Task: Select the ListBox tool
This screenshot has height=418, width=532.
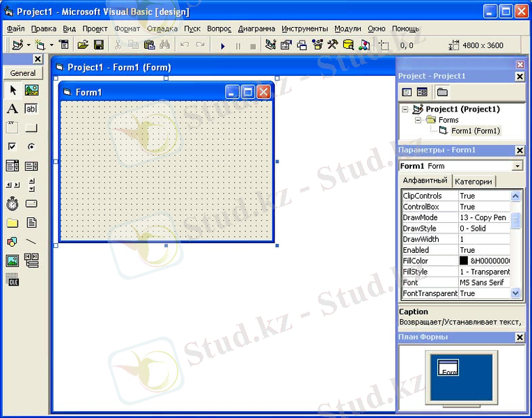Action: (x=31, y=166)
